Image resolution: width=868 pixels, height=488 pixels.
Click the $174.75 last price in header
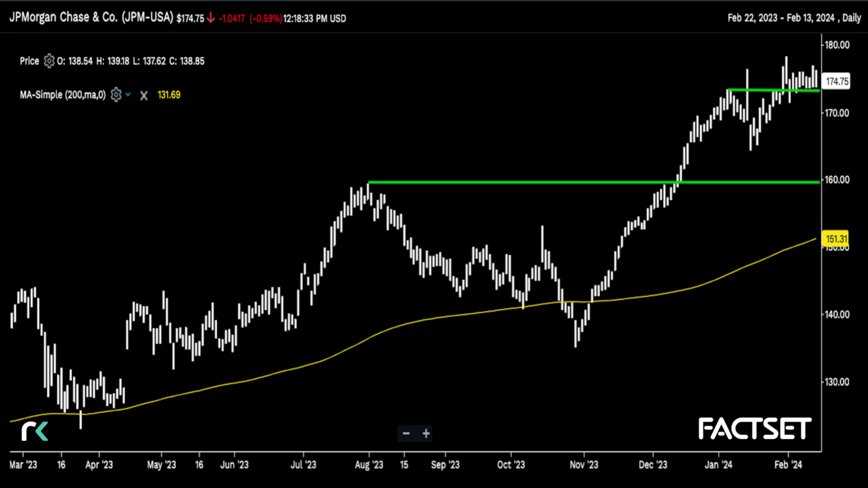(x=190, y=19)
